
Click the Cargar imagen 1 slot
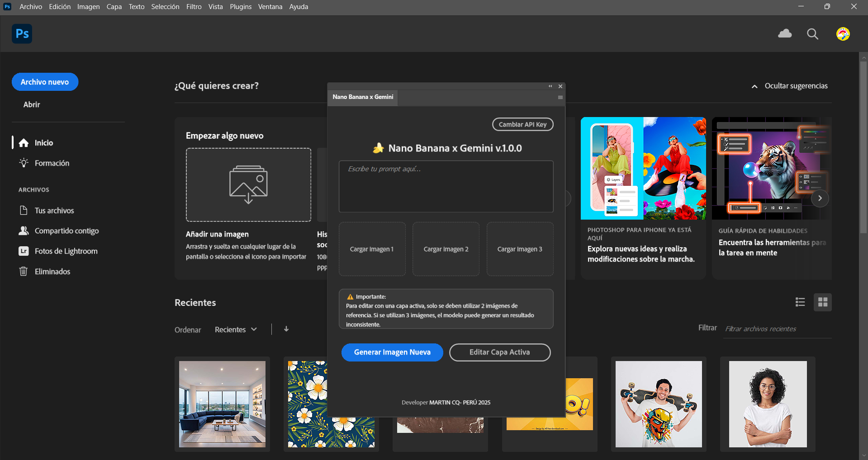point(372,249)
